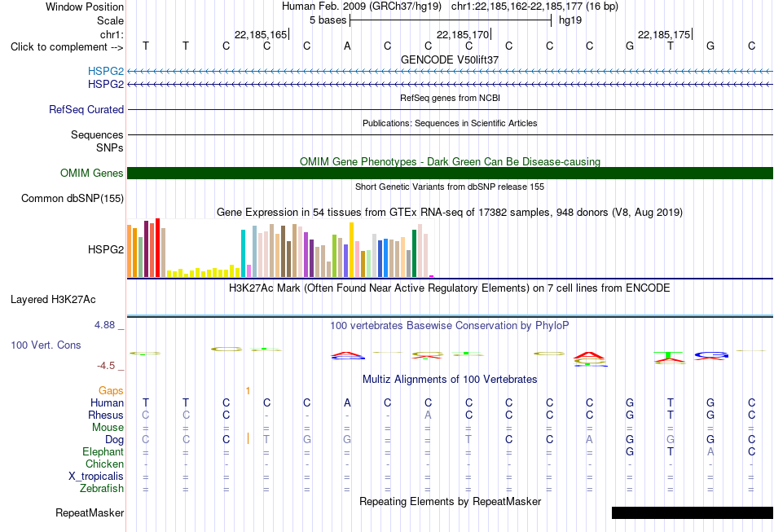Click the H3K27Ac Mark ENCODE track title
The image size is (774, 532).
tap(450, 288)
